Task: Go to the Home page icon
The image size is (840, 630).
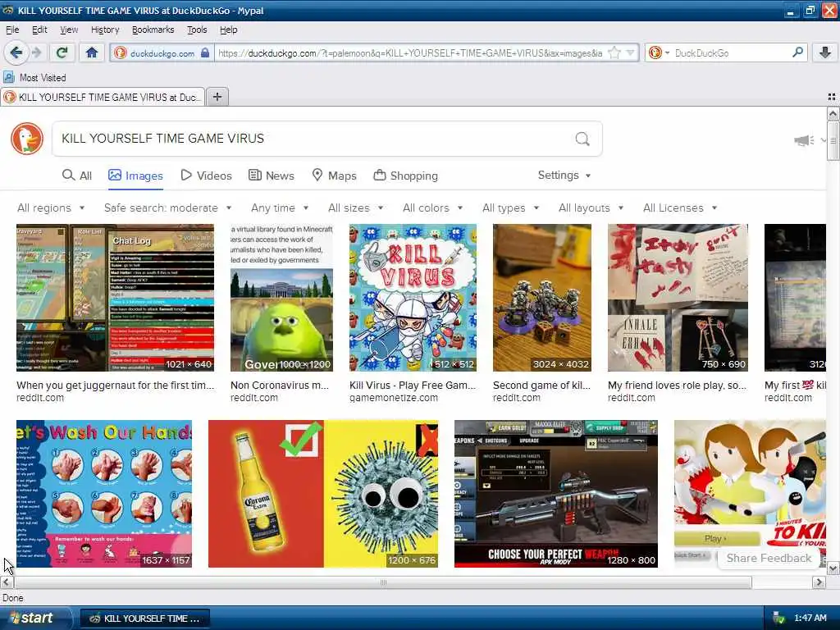Action: pyautogui.click(x=92, y=52)
